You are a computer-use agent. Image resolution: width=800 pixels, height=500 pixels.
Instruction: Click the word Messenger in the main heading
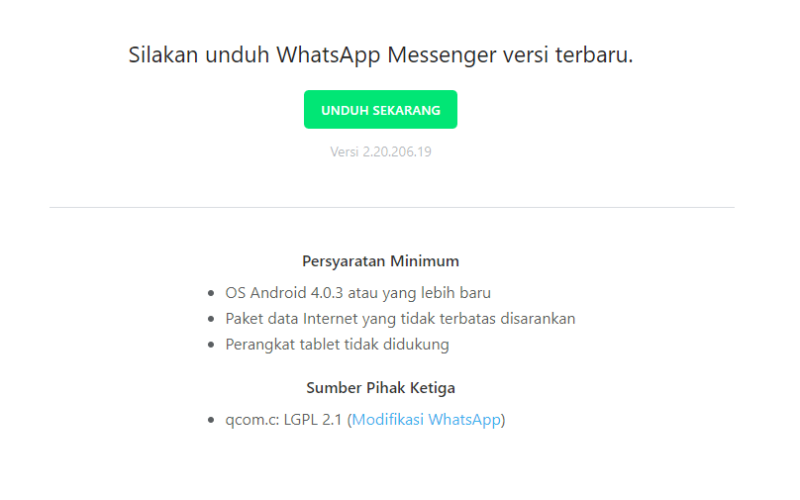pyautogui.click(x=441, y=55)
